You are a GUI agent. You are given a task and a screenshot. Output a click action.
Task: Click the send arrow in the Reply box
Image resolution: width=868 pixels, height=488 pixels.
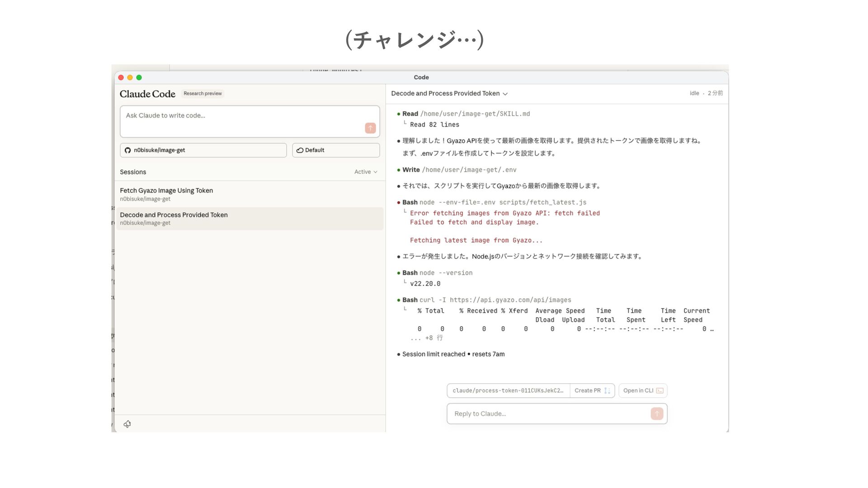(x=656, y=413)
